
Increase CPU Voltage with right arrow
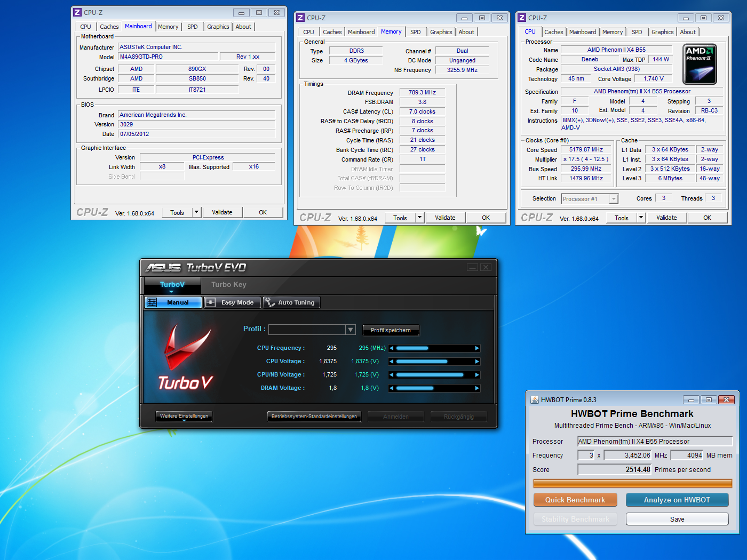point(477,362)
